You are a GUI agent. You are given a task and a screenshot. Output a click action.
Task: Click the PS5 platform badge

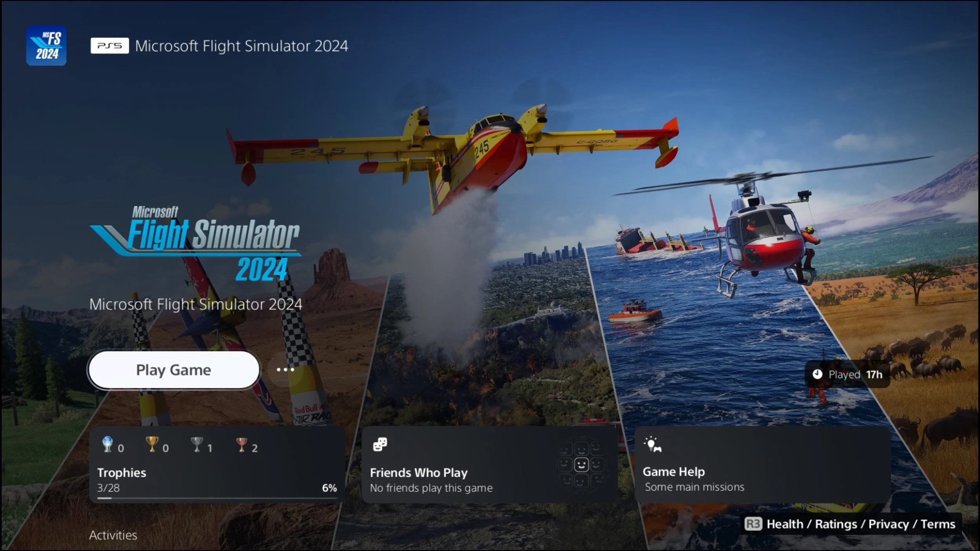pos(109,46)
